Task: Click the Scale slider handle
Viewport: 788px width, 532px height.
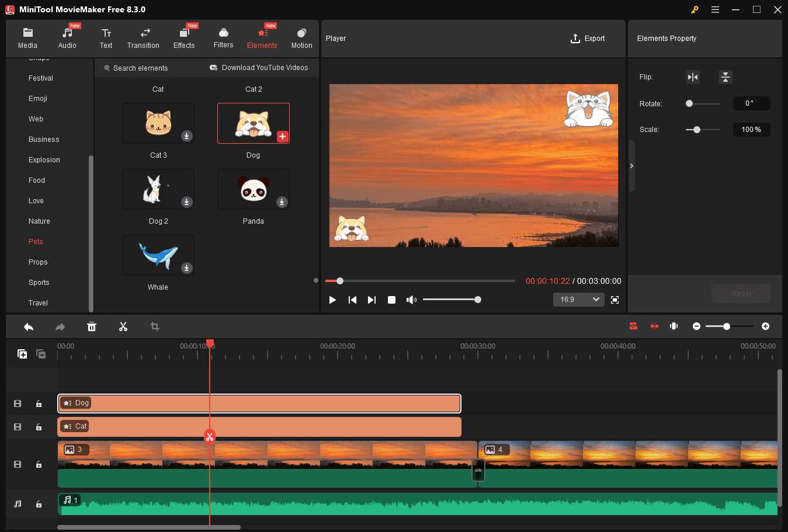Action: 697,130
